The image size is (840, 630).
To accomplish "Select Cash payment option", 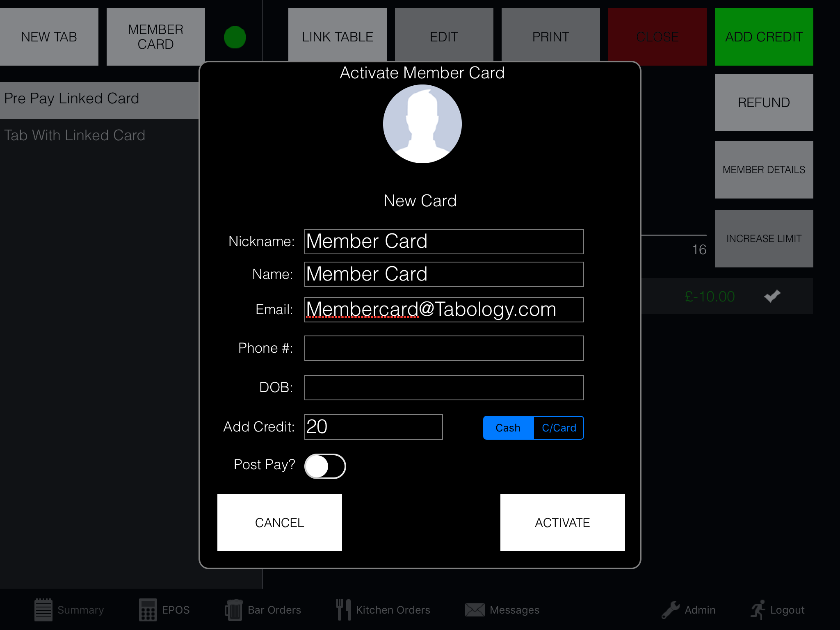I will (508, 428).
